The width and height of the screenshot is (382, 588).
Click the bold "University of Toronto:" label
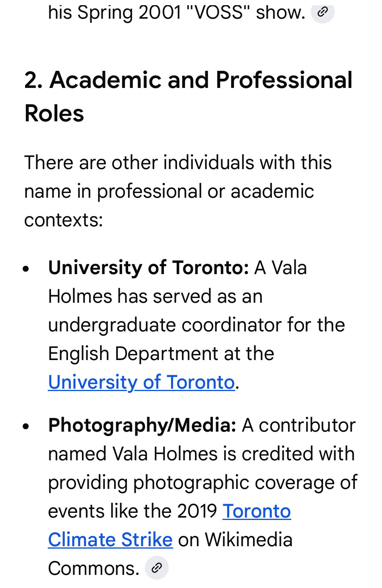(148, 267)
